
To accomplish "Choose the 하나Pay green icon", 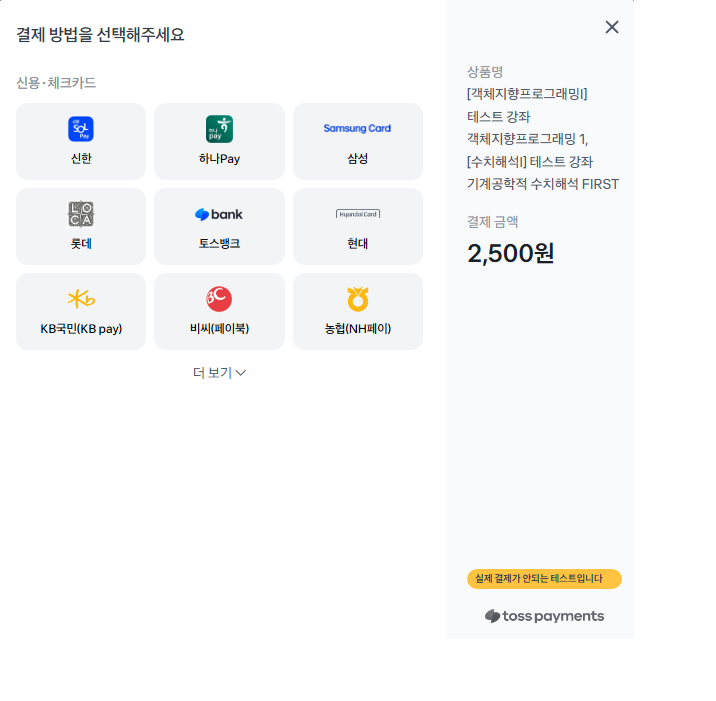I will pos(219,129).
